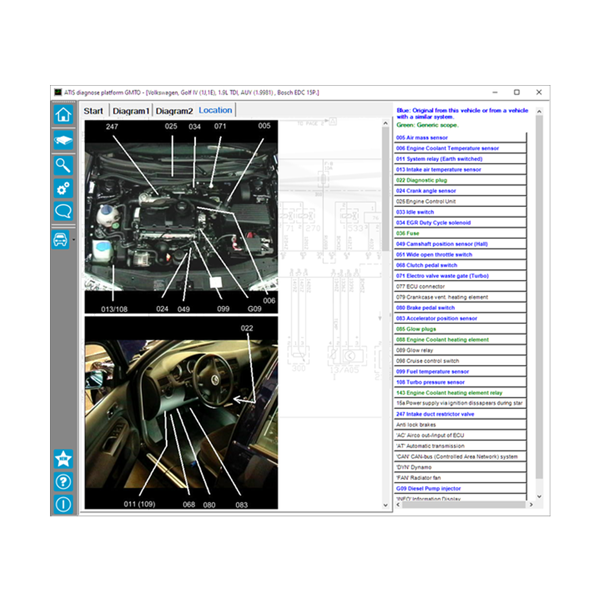This screenshot has width=600, height=600.
Task: Open 085 Glow plugs
Action: click(x=460, y=329)
